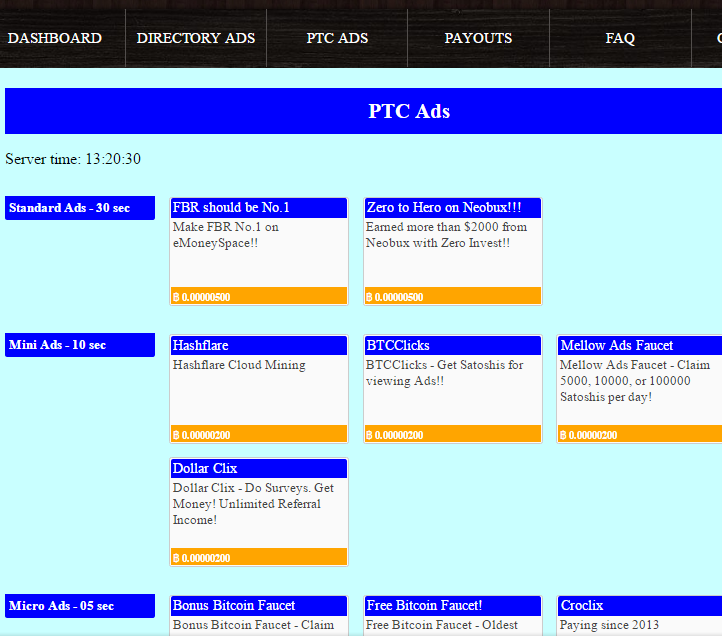Click 'Mellow Ads Faucet - Claim 5000' description

(635, 381)
